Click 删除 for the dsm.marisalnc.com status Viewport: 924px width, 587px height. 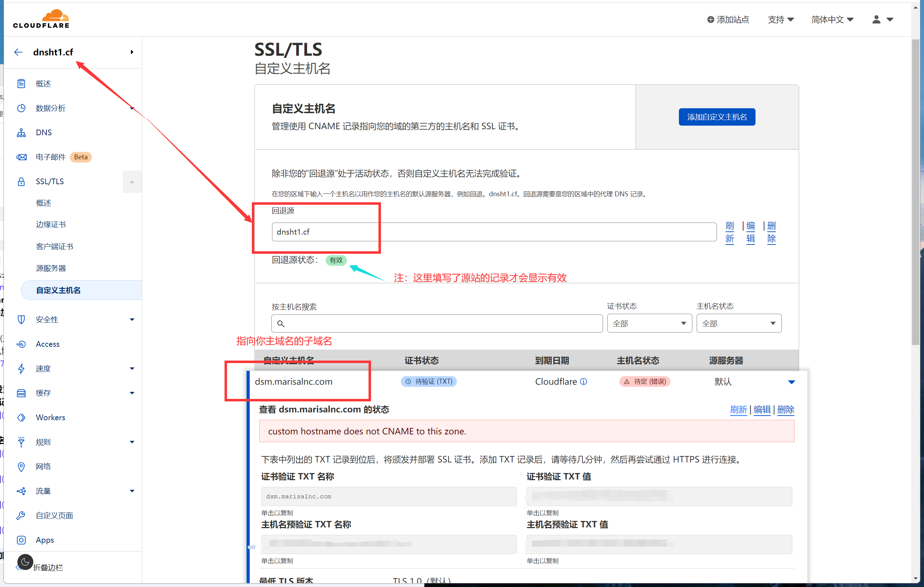tap(785, 410)
